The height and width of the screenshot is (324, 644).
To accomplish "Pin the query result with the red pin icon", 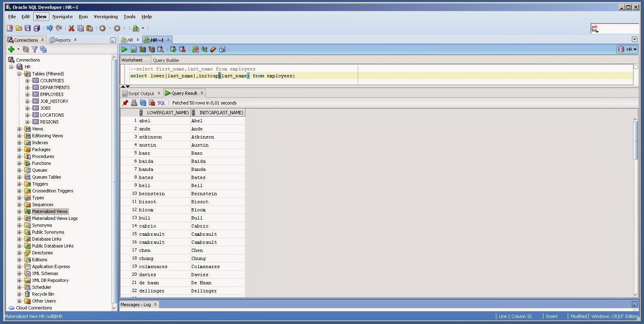I will click(125, 103).
